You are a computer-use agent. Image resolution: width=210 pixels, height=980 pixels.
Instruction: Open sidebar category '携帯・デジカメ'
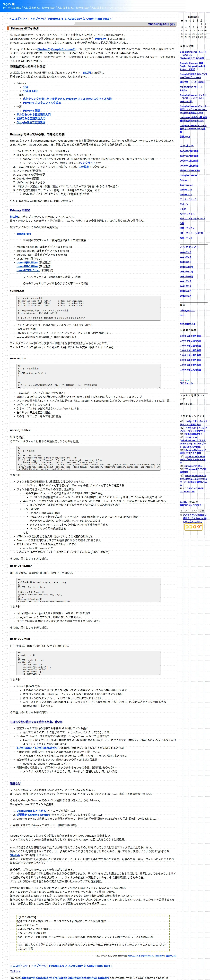coord(187,228)
